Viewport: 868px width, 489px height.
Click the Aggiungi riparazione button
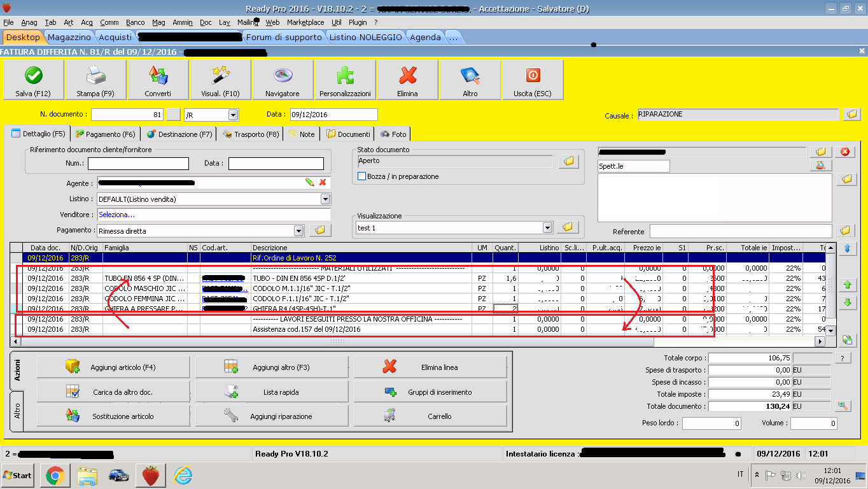click(x=272, y=416)
